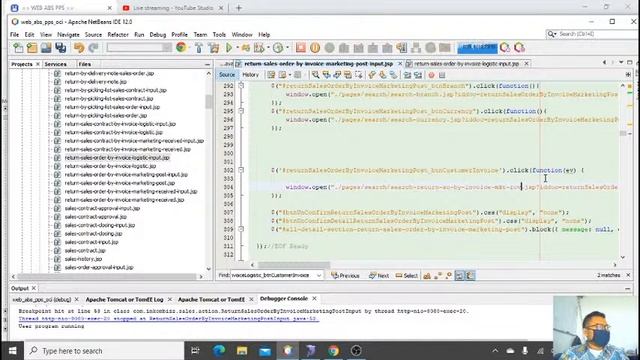Toggle Highlight Search in editor toolbar
Image resolution: width=640 pixels, height=360 pixels.
[348, 75]
